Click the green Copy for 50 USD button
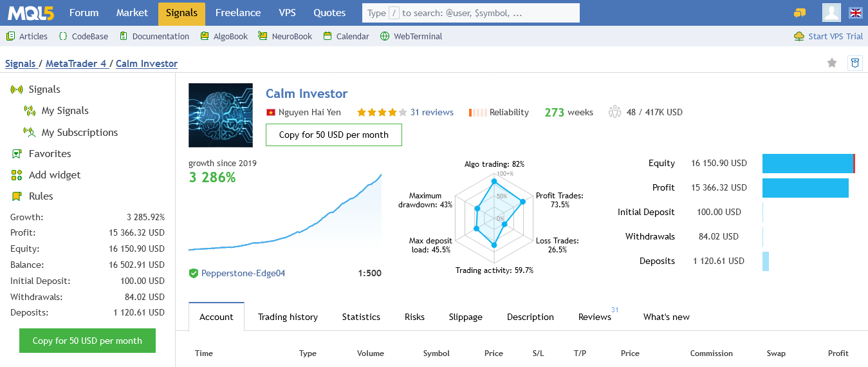Viewport: 868px width, 367px height. point(88,341)
